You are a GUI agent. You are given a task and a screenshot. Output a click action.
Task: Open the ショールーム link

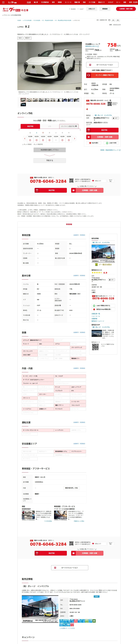coord(96,316)
